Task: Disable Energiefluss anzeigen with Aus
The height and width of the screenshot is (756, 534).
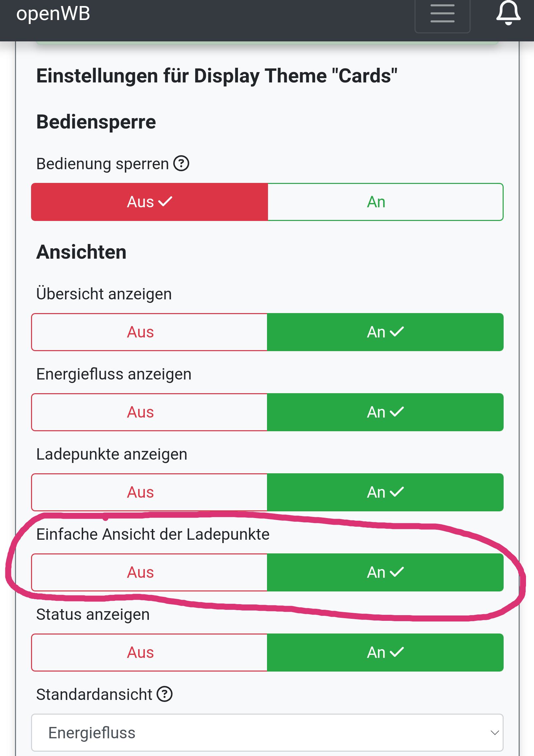Action: (x=150, y=412)
